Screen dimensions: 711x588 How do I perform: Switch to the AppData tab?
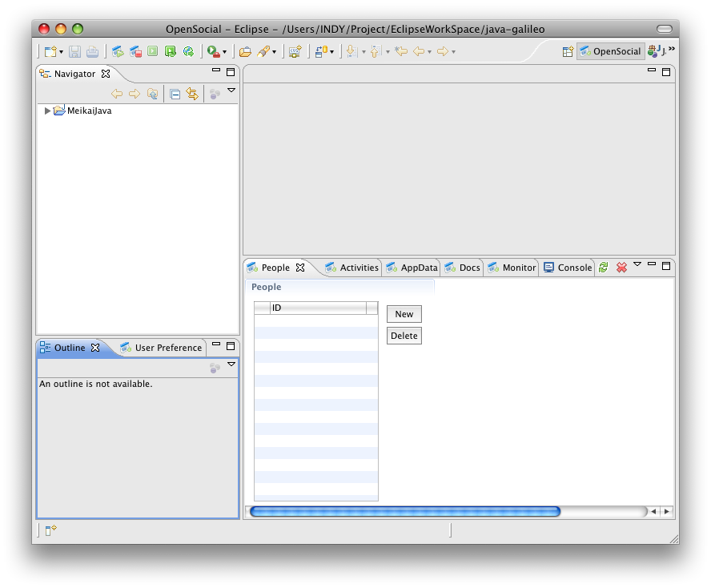[412, 268]
